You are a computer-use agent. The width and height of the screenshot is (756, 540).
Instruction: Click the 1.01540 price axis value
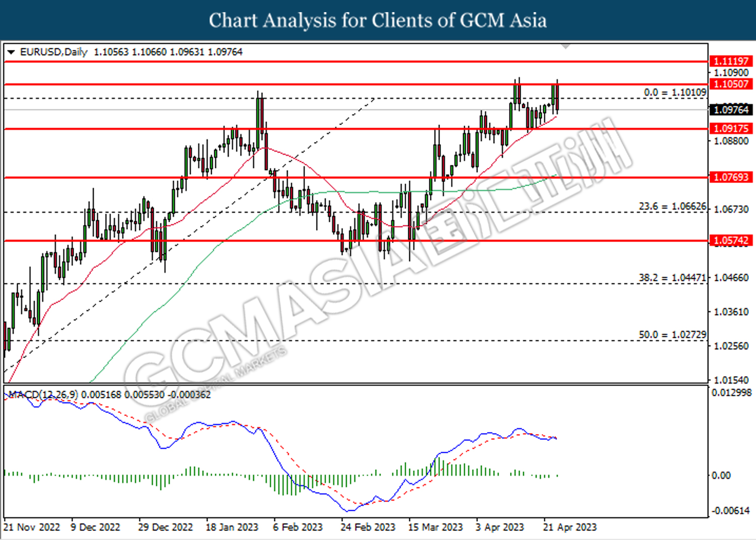point(731,380)
